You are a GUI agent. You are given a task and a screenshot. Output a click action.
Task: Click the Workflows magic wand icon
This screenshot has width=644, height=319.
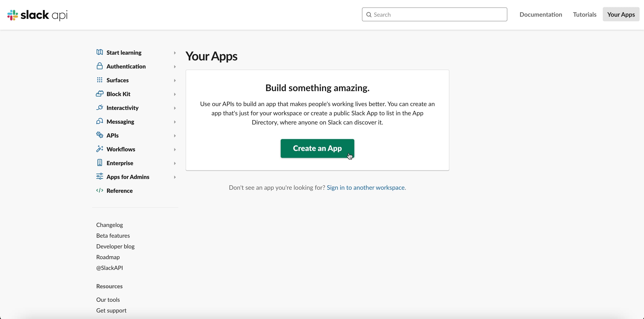(x=100, y=149)
